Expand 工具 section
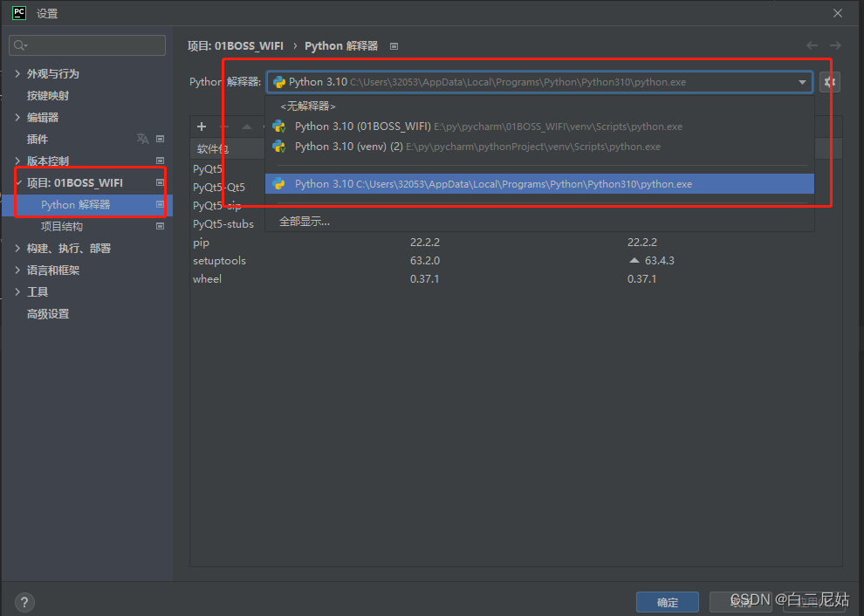The height and width of the screenshot is (616, 864). (17, 292)
